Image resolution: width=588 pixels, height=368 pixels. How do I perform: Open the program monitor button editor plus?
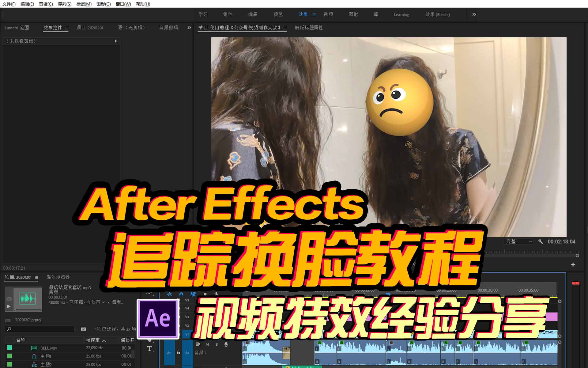[x=573, y=264]
